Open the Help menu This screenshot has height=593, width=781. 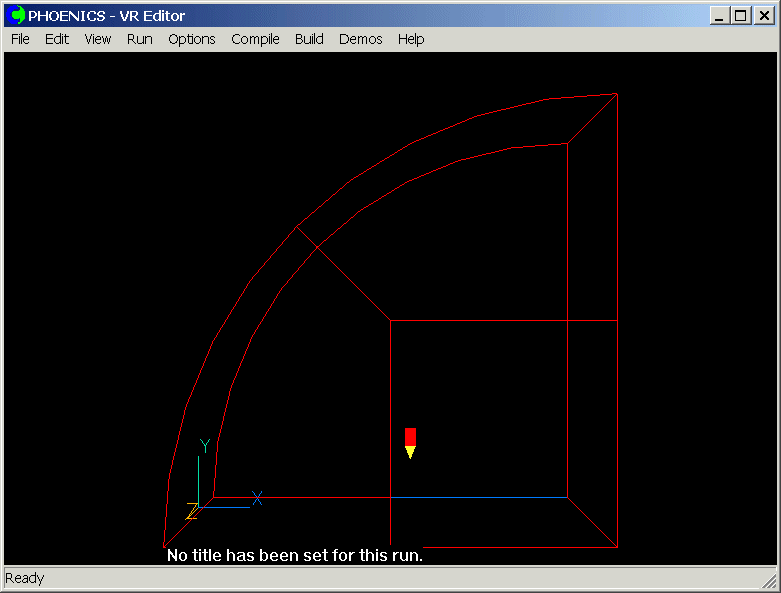point(411,39)
